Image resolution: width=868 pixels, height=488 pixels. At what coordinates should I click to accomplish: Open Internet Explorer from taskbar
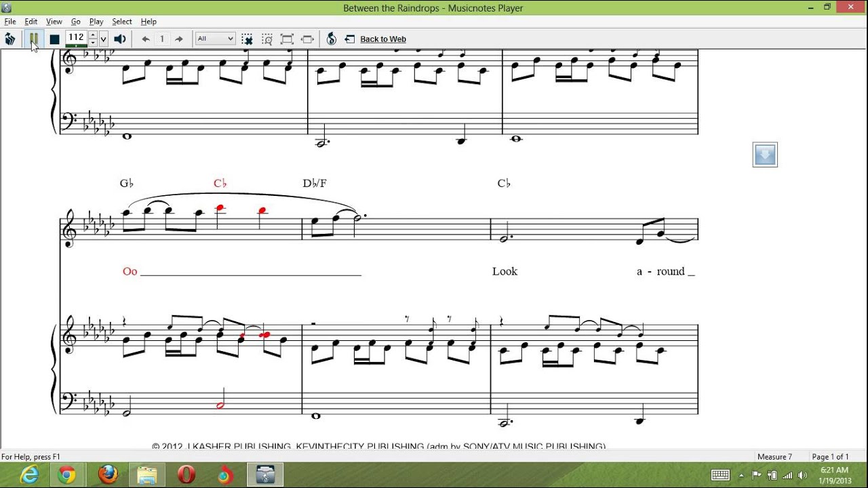point(28,475)
